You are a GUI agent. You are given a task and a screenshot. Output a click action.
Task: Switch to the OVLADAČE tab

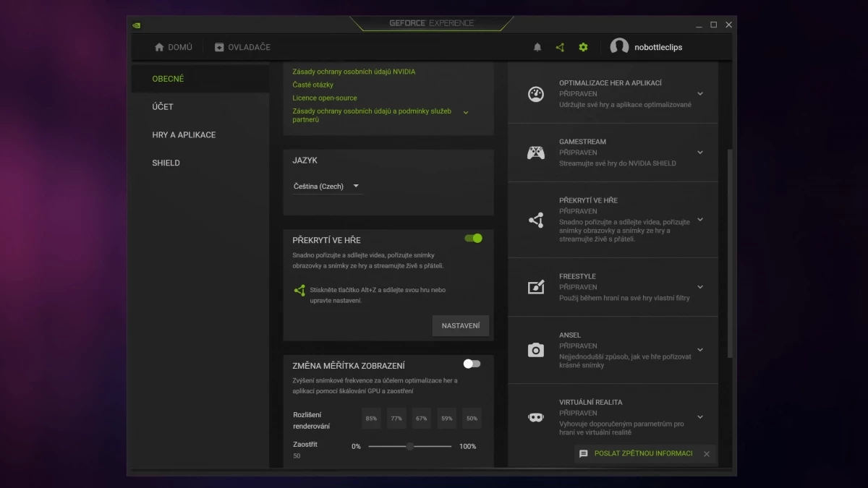(242, 47)
